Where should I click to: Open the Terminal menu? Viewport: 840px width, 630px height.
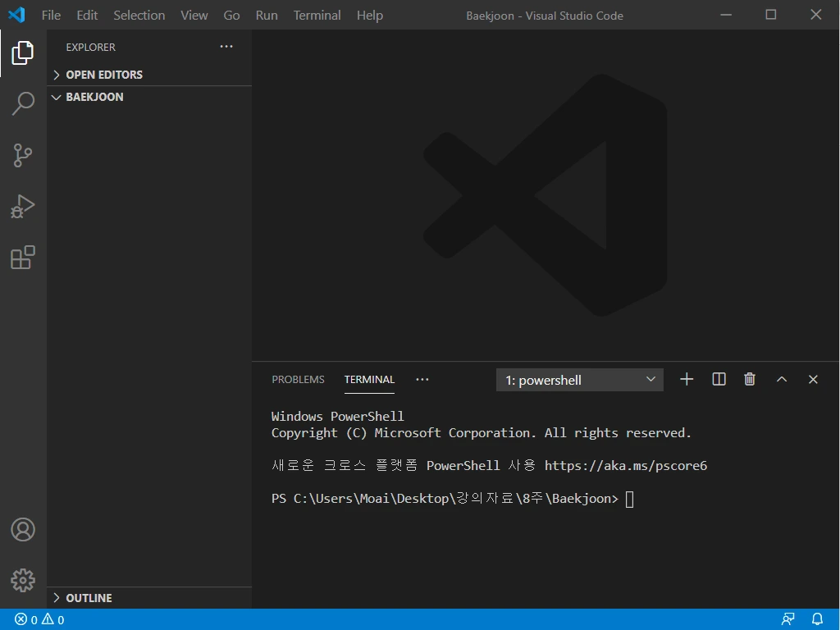[x=317, y=15]
